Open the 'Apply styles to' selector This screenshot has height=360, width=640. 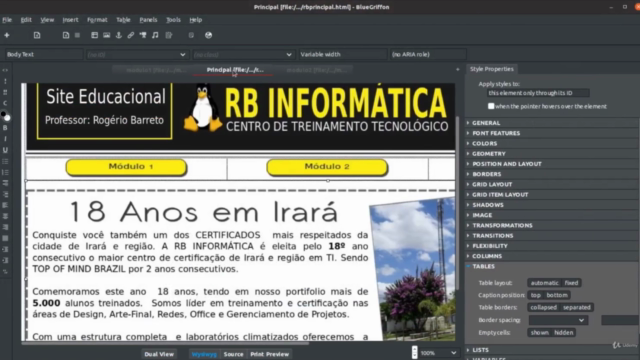click(x=538, y=93)
